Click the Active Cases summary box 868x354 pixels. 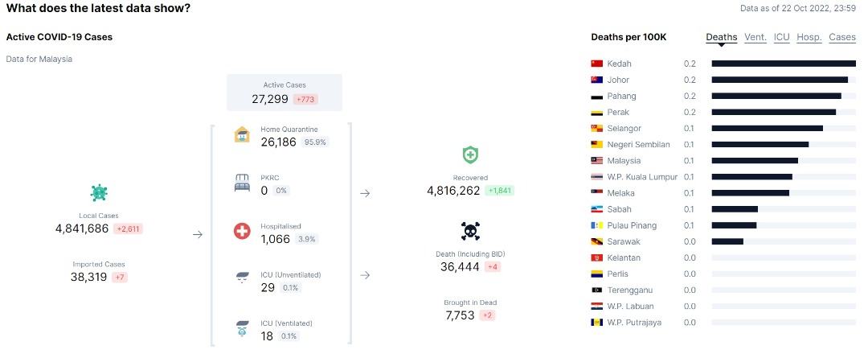285,93
